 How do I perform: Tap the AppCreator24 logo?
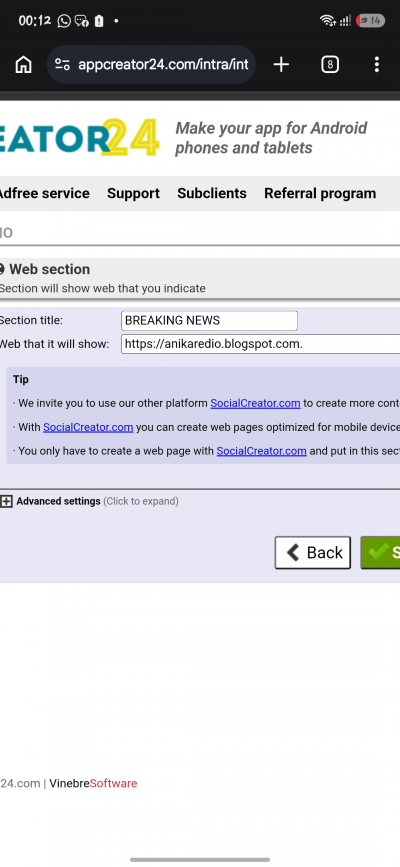pos(80,138)
